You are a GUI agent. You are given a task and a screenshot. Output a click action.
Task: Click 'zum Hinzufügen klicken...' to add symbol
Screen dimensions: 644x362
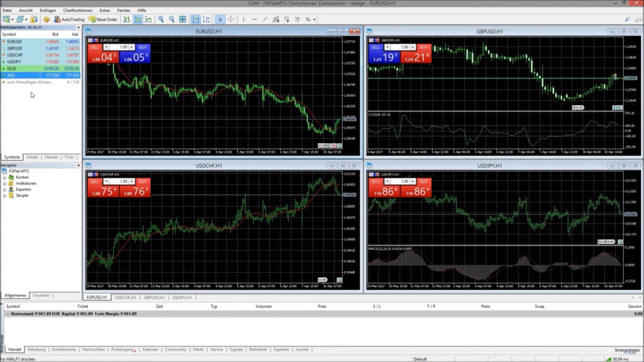coord(30,82)
